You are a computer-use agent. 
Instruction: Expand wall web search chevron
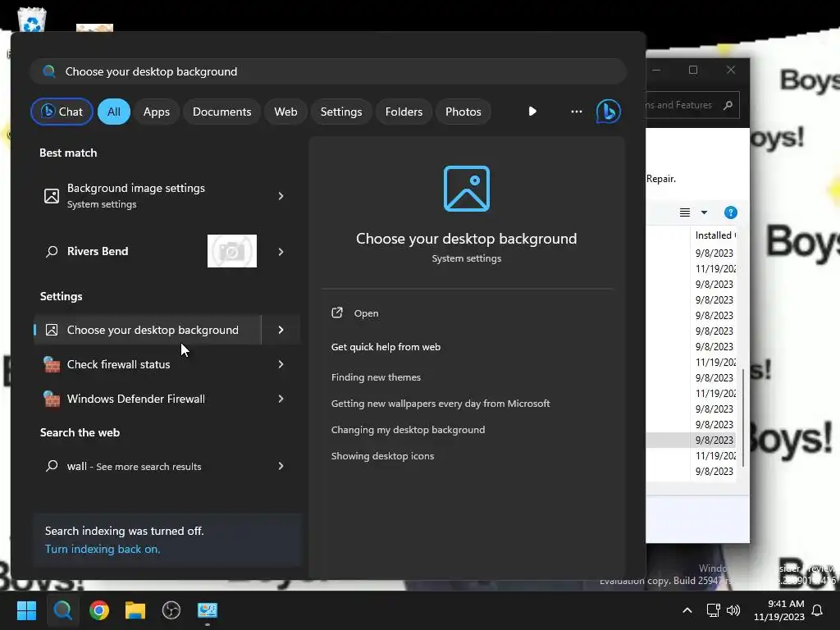click(281, 466)
